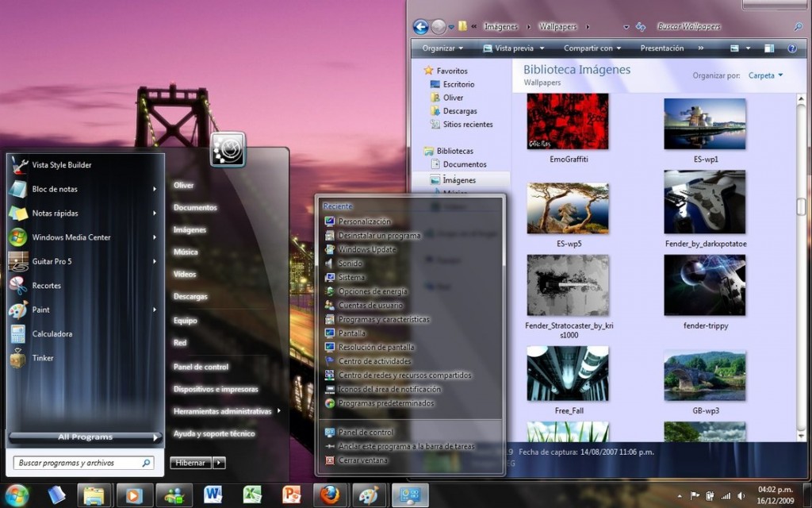This screenshot has height=508, width=812.
Task: Click the Explorer vertical scrollbar thumb
Action: coord(801,206)
